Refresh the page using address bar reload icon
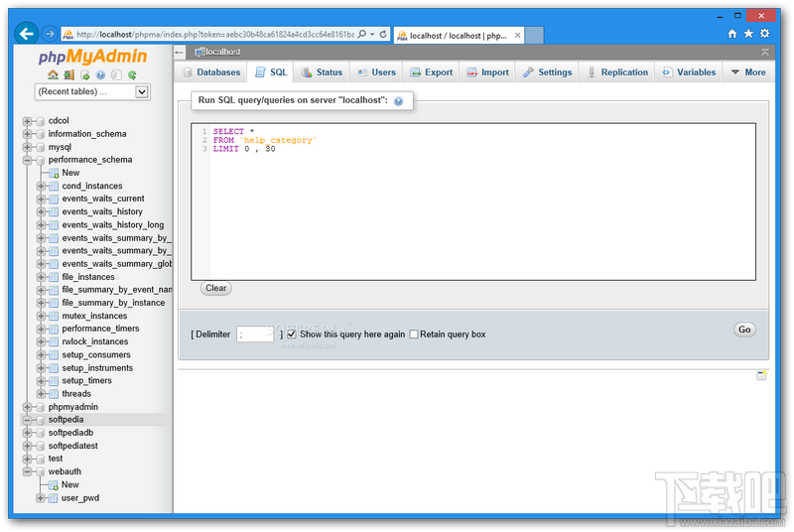The width and height of the screenshot is (794, 532). tap(383, 34)
